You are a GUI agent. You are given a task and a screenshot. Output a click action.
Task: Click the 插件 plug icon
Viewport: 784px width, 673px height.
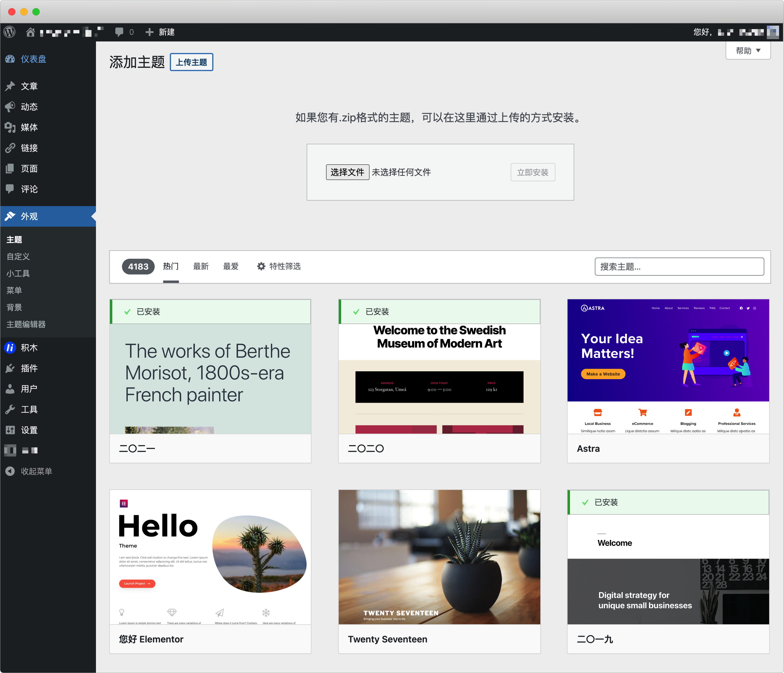click(10, 369)
